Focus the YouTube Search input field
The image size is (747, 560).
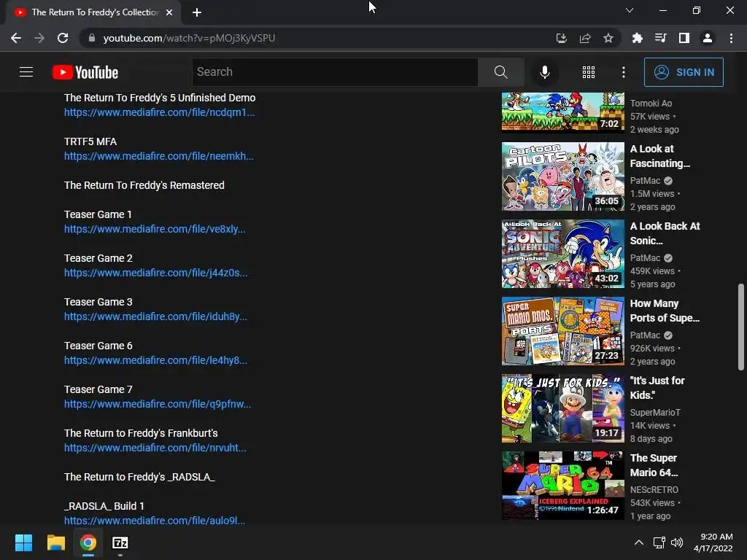tap(335, 72)
